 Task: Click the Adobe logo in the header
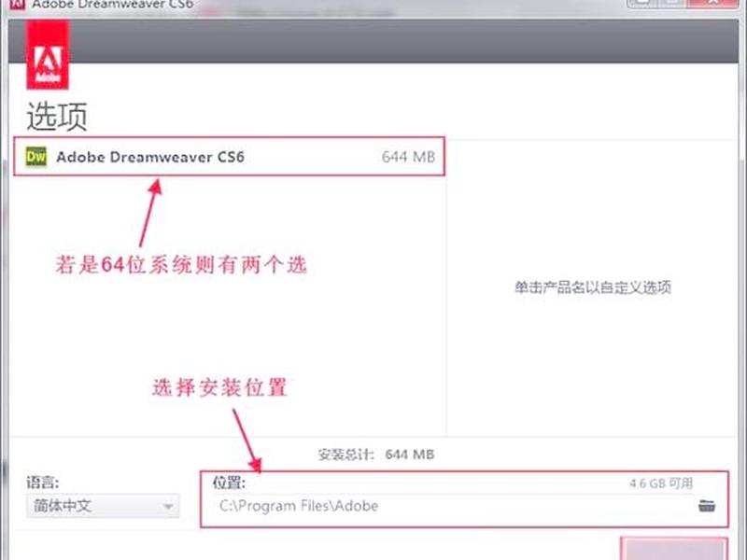click(x=48, y=55)
